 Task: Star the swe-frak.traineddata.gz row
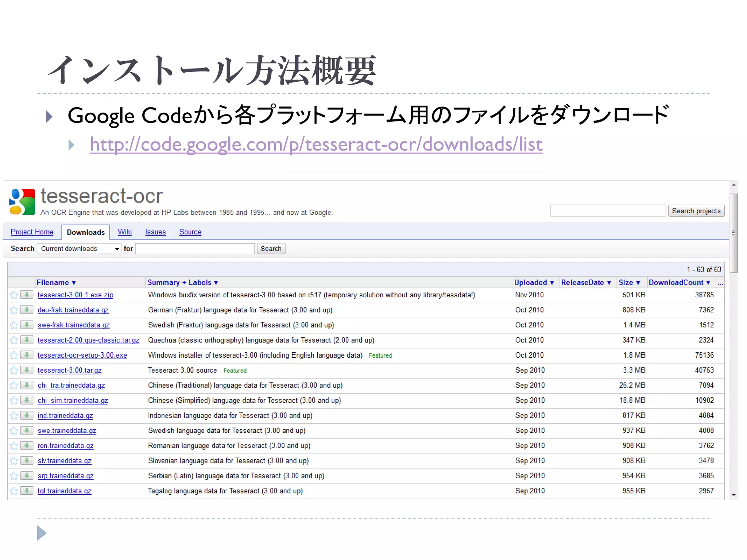click(14, 325)
